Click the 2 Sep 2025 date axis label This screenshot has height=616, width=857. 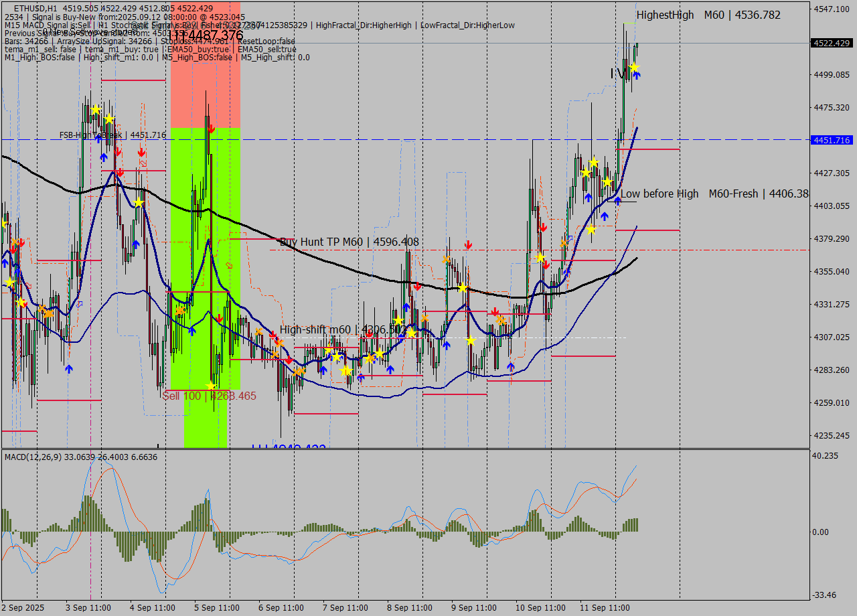pyautogui.click(x=24, y=608)
